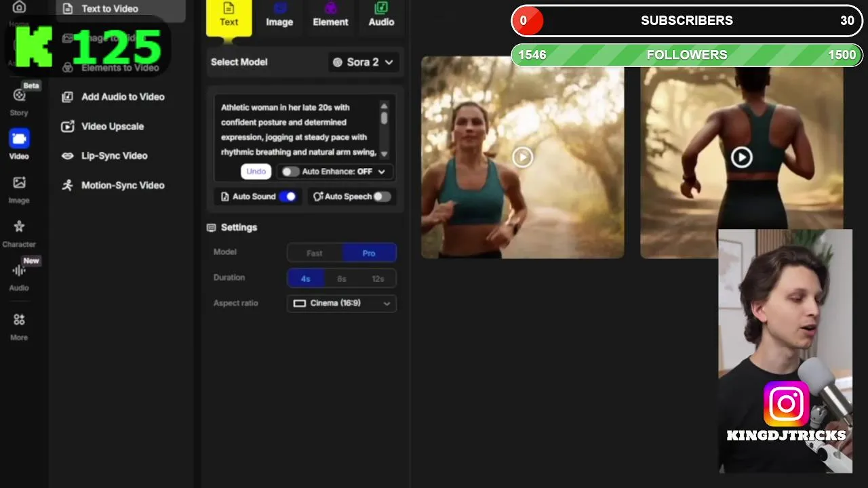868x488 pixels.
Task: Click the Duration label
Action: (x=229, y=277)
